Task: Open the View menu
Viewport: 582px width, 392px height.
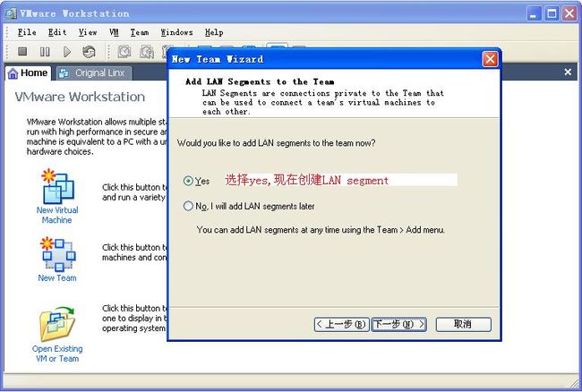Action: coord(88,32)
